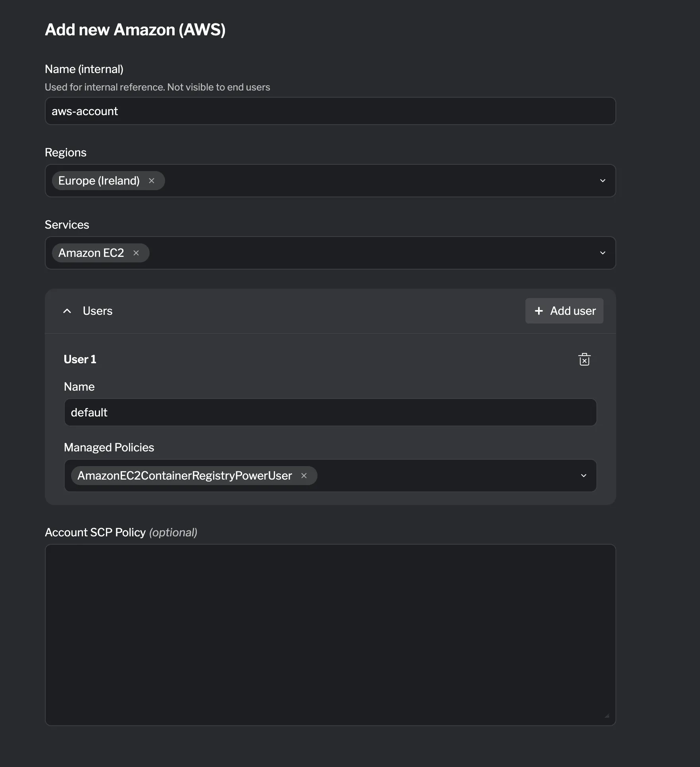Viewport: 700px width, 767px height.
Task: Delete User 1 using the trash icon
Action: (x=584, y=359)
